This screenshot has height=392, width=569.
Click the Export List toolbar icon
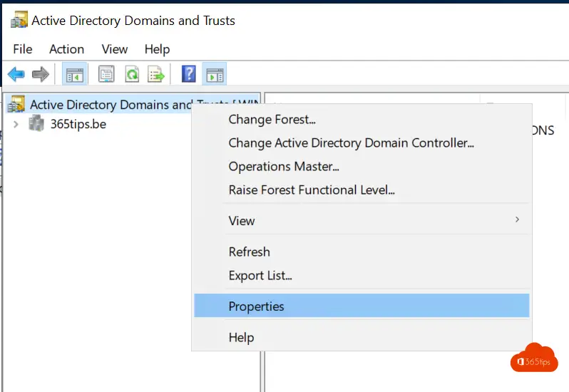click(x=156, y=74)
